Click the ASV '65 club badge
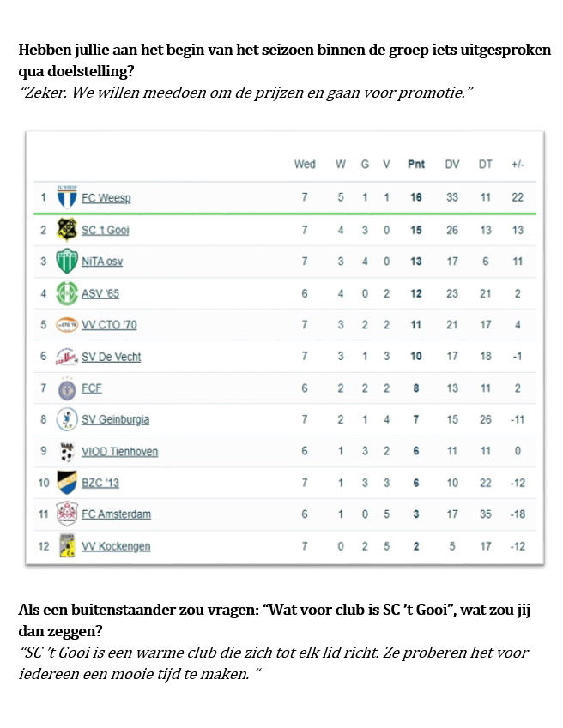563x728 pixels. pos(66,293)
